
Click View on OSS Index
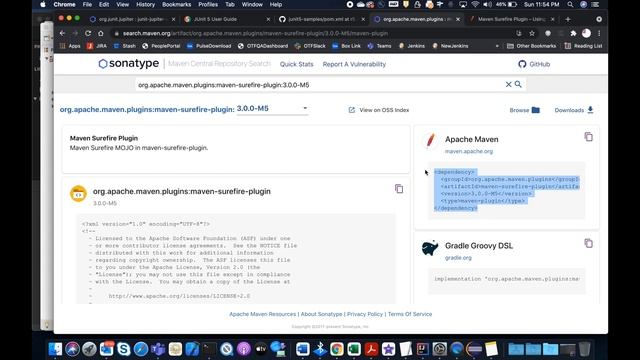tap(379, 110)
